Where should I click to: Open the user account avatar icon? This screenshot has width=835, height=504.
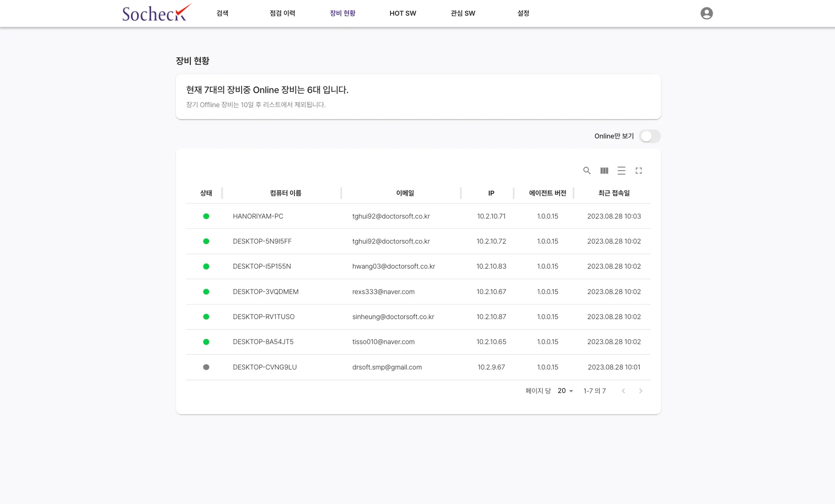[x=706, y=13]
